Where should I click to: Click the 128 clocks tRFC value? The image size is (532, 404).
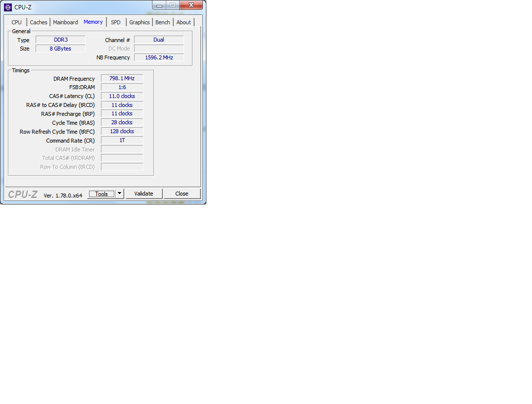[x=122, y=131]
